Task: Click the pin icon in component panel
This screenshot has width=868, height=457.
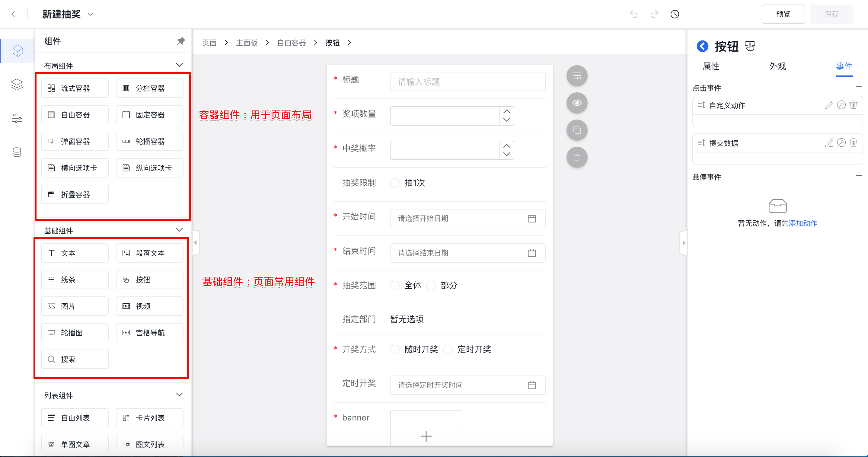Action: [x=181, y=41]
